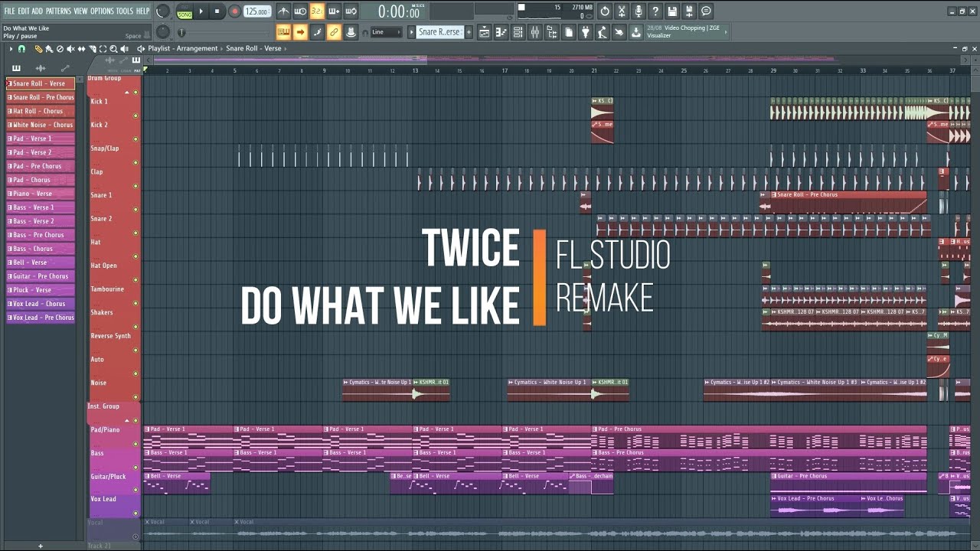Toggle auto-scroll arrow button
This screenshot has height=551, width=980.
(301, 32)
